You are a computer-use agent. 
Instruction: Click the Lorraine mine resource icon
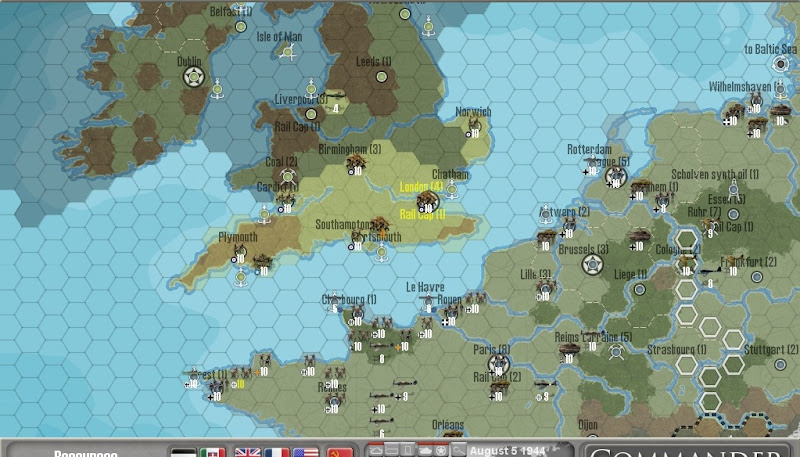616,352
